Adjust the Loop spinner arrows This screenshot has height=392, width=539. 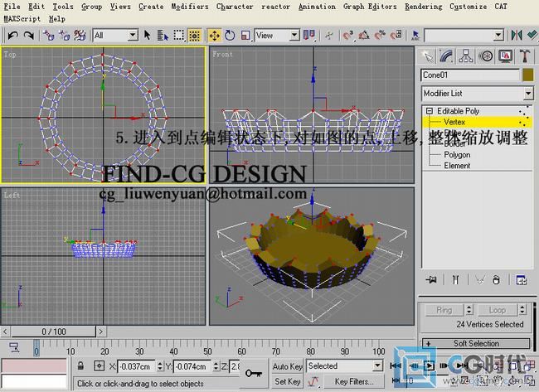click(x=522, y=310)
